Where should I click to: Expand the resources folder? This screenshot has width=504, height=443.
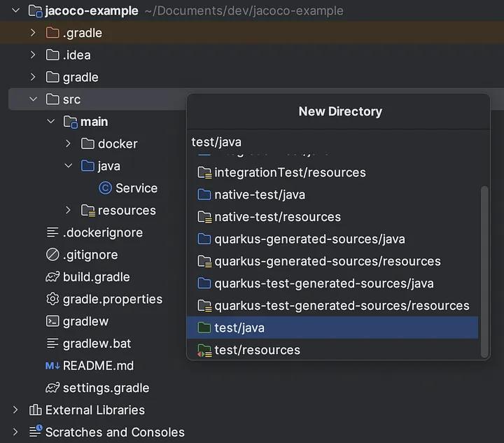[x=68, y=211]
